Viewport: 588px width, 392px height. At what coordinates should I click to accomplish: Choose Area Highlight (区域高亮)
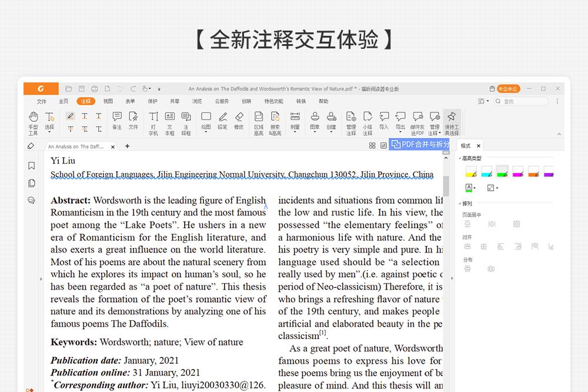[x=259, y=123]
